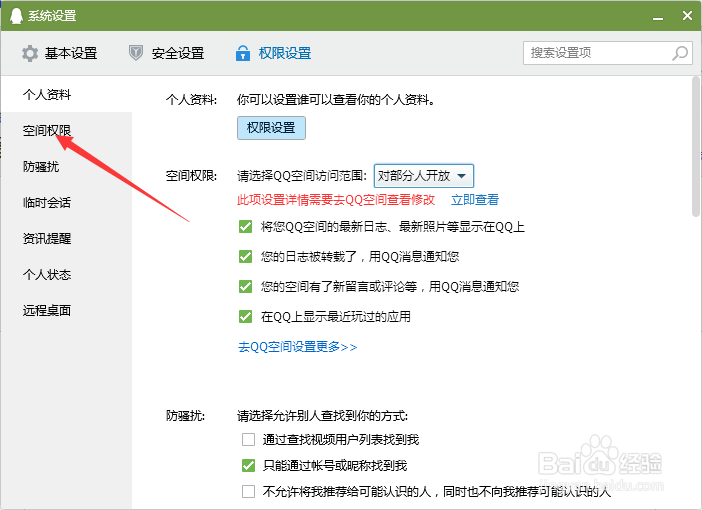Click the 请选择QQ空间访问范围: label
The image size is (702, 510).
[302, 176]
